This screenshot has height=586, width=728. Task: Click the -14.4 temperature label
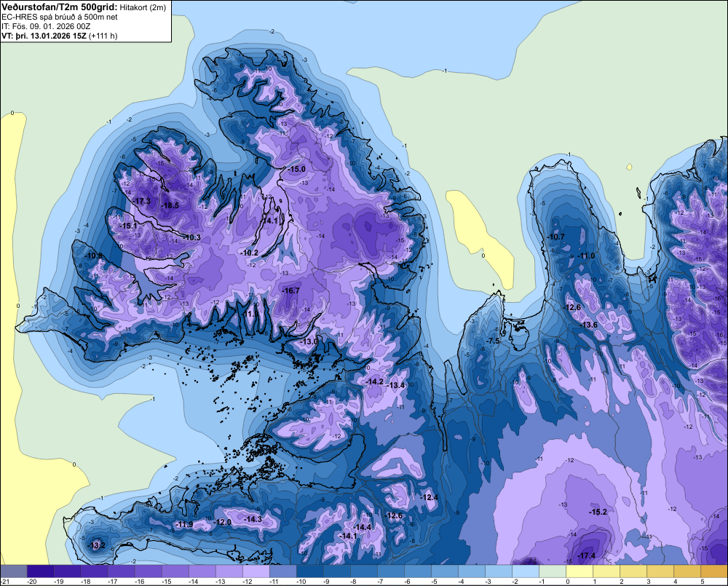362,527
